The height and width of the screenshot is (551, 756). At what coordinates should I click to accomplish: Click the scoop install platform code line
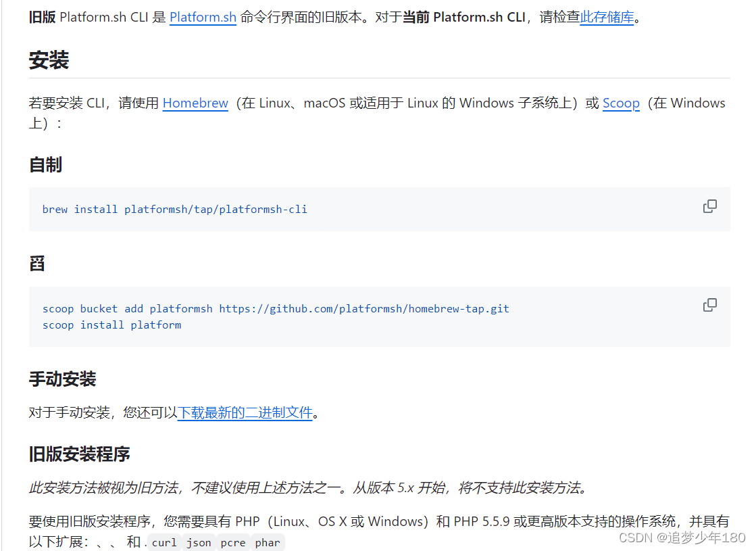(112, 325)
